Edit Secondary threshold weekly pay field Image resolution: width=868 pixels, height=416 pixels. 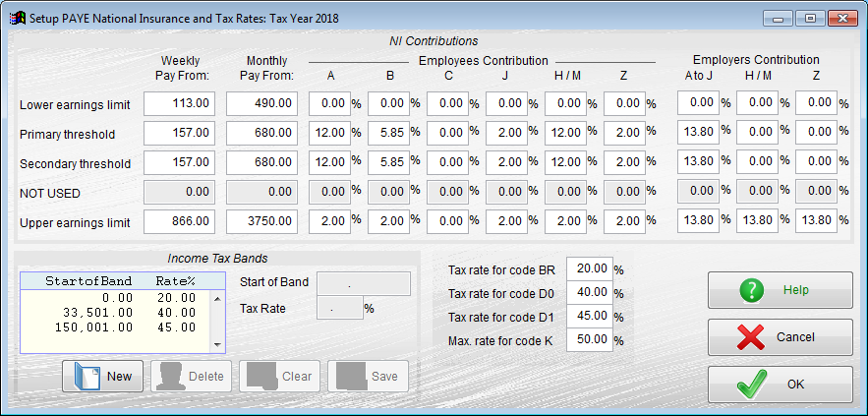(179, 162)
